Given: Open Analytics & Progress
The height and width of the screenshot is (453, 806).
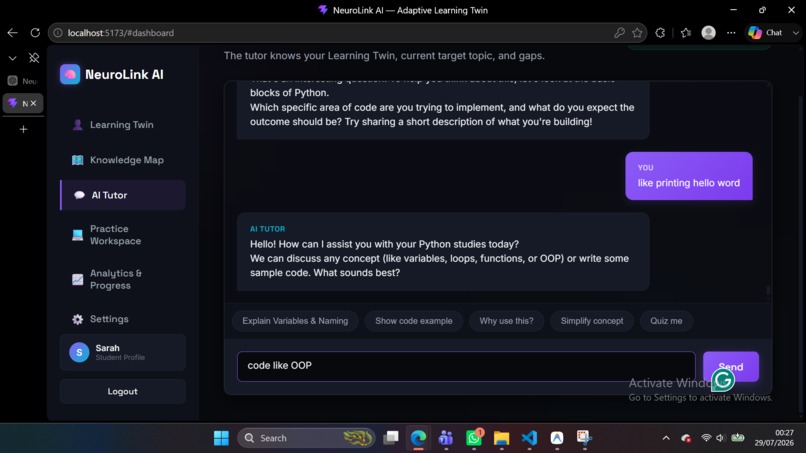Looking at the screenshot, I should 122,279.
